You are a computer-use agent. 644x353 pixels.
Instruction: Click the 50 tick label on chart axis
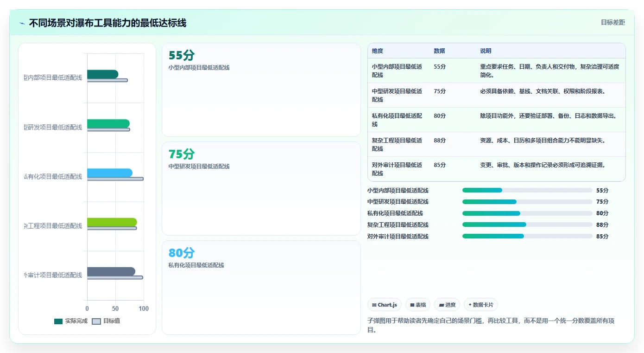(115, 308)
